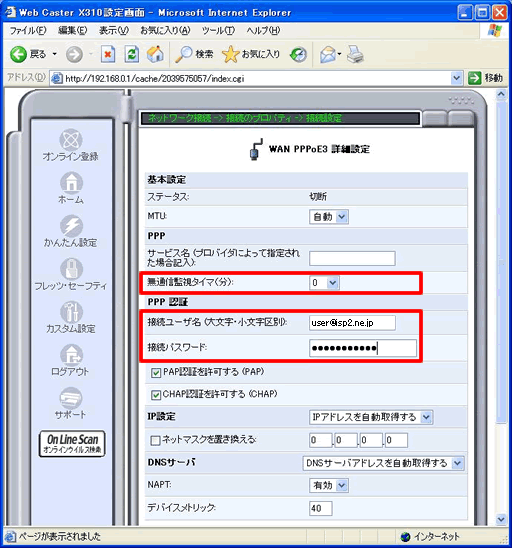Click the status text ページが表示されました
This screenshot has width=512, height=548.
[x=59, y=536]
